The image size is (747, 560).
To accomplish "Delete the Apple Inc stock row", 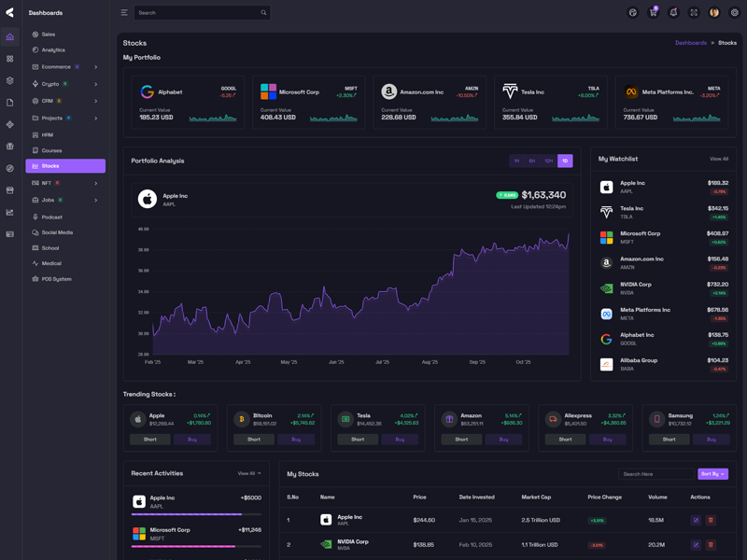I will [x=711, y=520].
